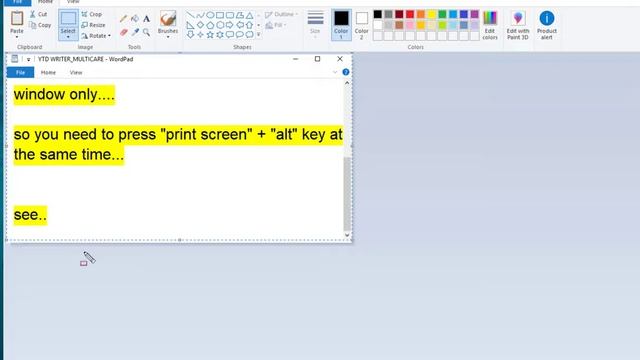Screen dimensions: 640x360
Task: Select the Fill with color bucket
Action: click(135, 18)
